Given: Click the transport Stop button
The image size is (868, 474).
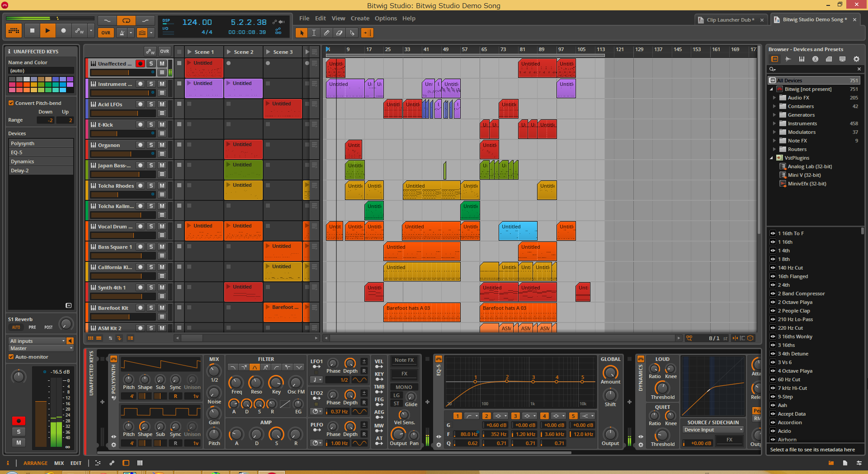Looking at the screenshot, I should click(x=32, y=31).
